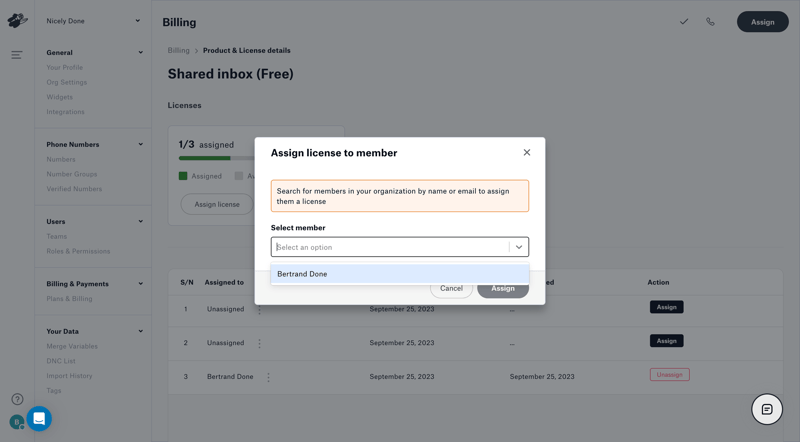Collapse the General sidebar section
Viewport: 800px width, 442px height.
(140, 53)
